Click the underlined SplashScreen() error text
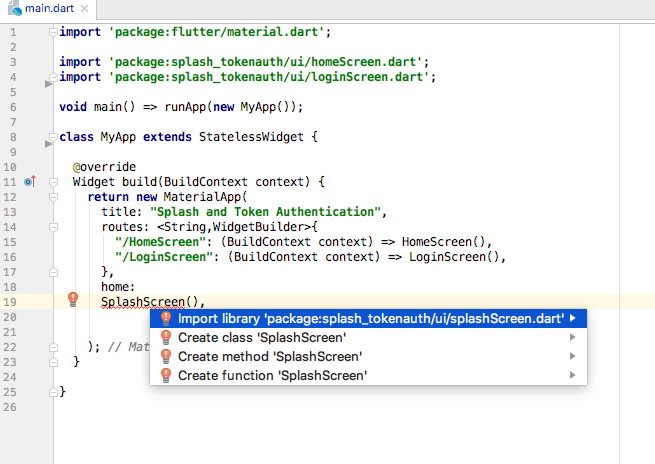 (150, 302)
